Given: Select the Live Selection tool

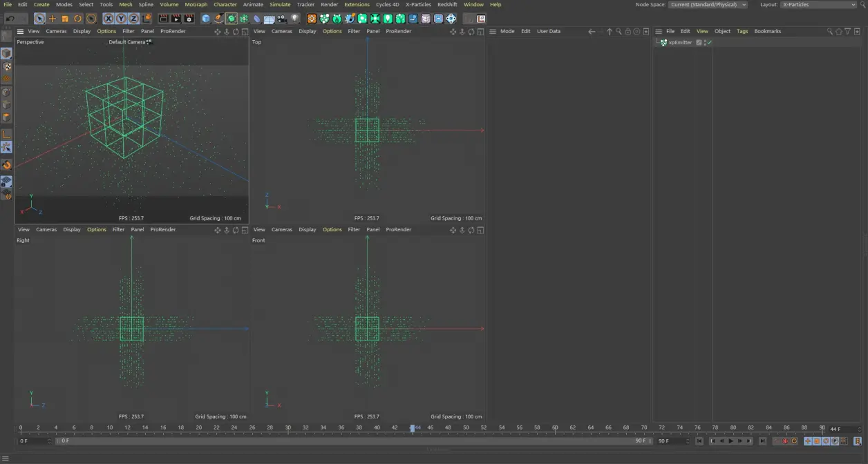Looking at the screenshot, I should click(x=39, y=19).
